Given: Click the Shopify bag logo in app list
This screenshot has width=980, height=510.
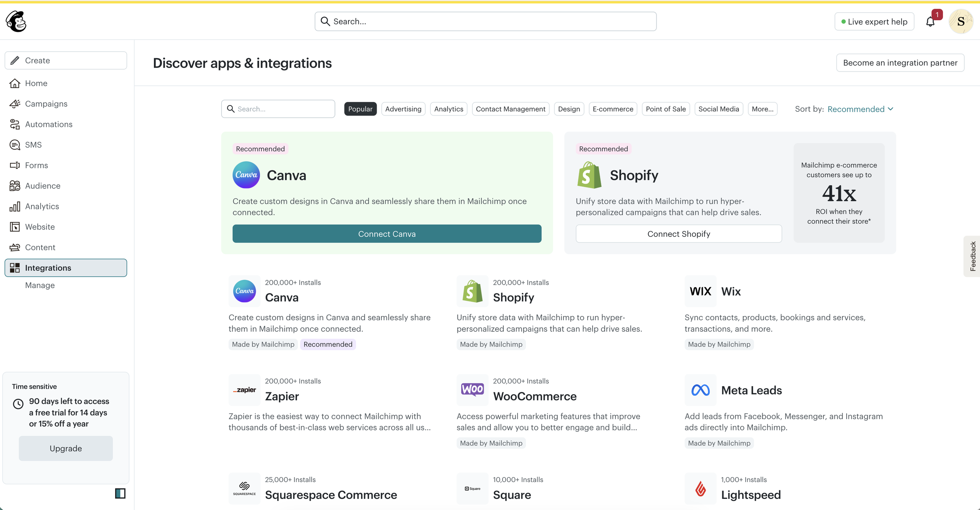Looking at the screenshot, I should click(472, 291).
